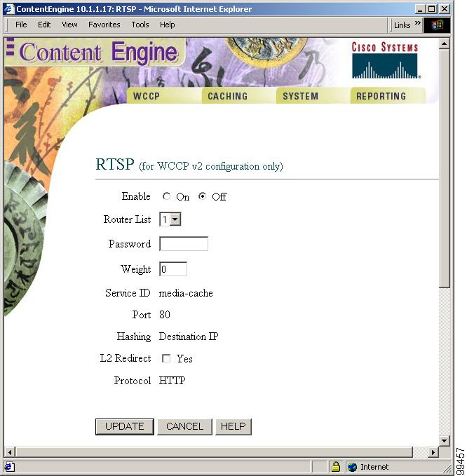Click the 'HTTP' protocol value
The height and width of the screenshot is (476, 467).
[172, 381]
